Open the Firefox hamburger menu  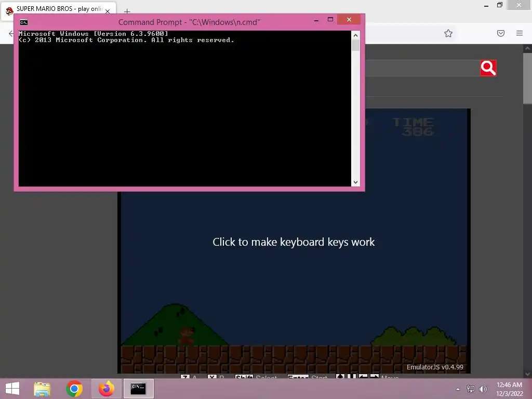pos(520,33)
